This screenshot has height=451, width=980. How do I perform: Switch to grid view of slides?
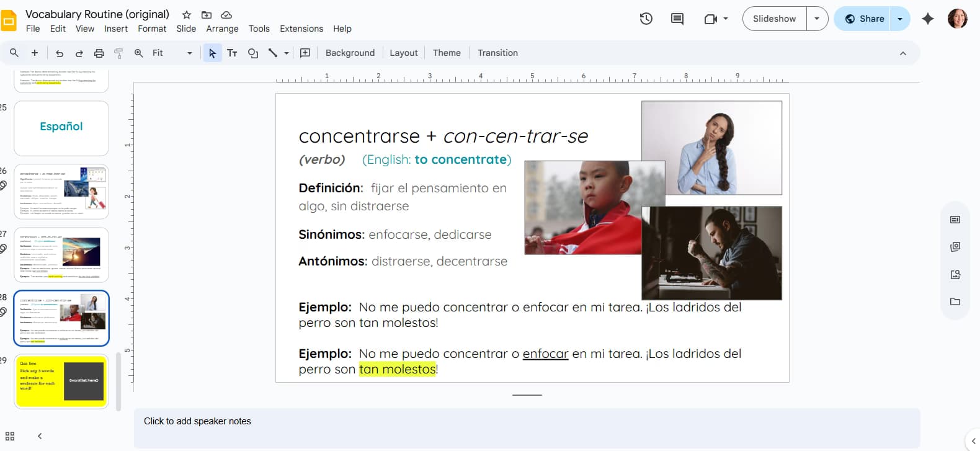pyautogui.click(x=10, y=436)
